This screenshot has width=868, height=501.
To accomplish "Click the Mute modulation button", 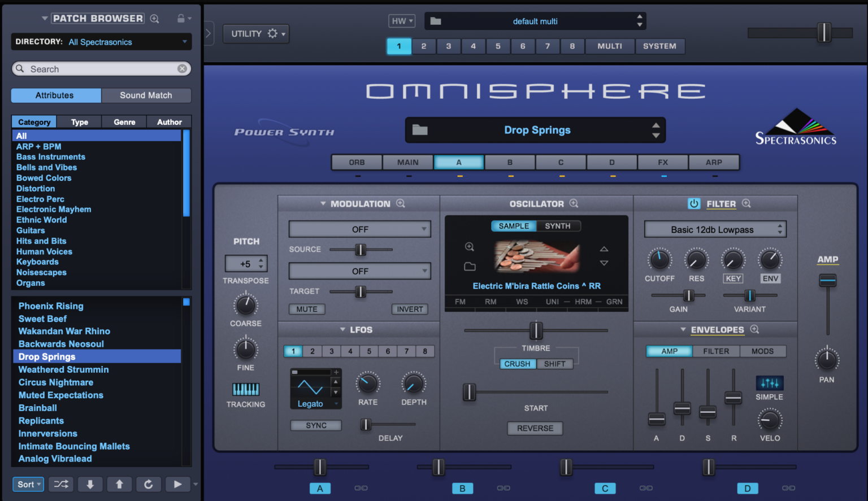I will click(x=307, y=310).
